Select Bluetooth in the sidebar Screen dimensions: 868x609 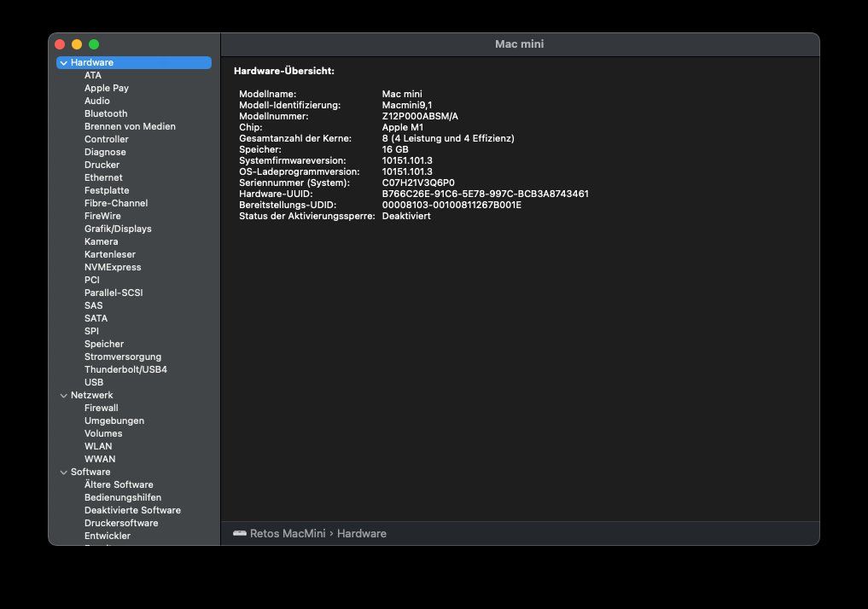pyautogui.click(x=106, y=113)
